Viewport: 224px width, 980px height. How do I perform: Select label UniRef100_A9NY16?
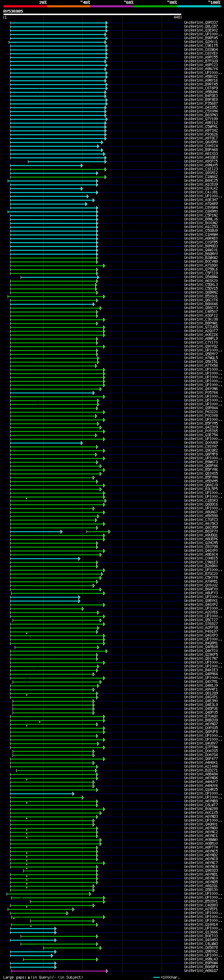201,80
